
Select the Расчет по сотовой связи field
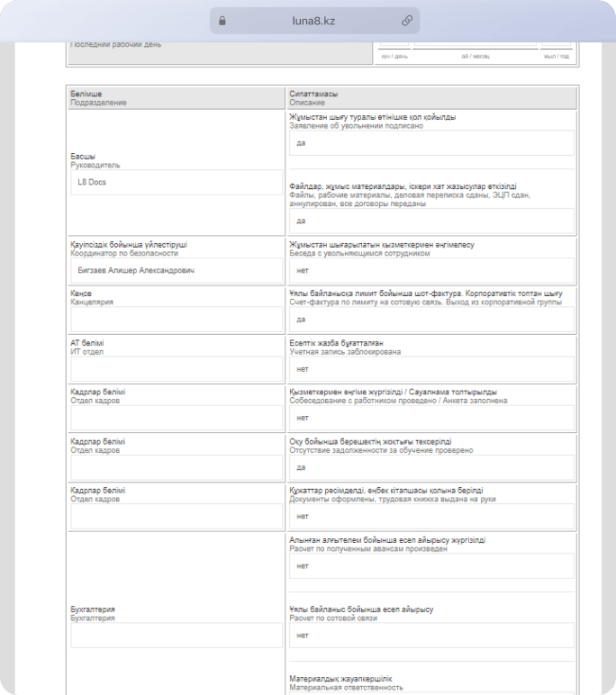pos(431,635)
